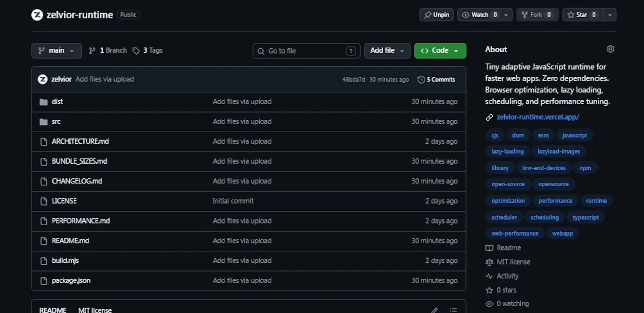Select the npm topic tag
644x313 pixels.
[585, 168]
